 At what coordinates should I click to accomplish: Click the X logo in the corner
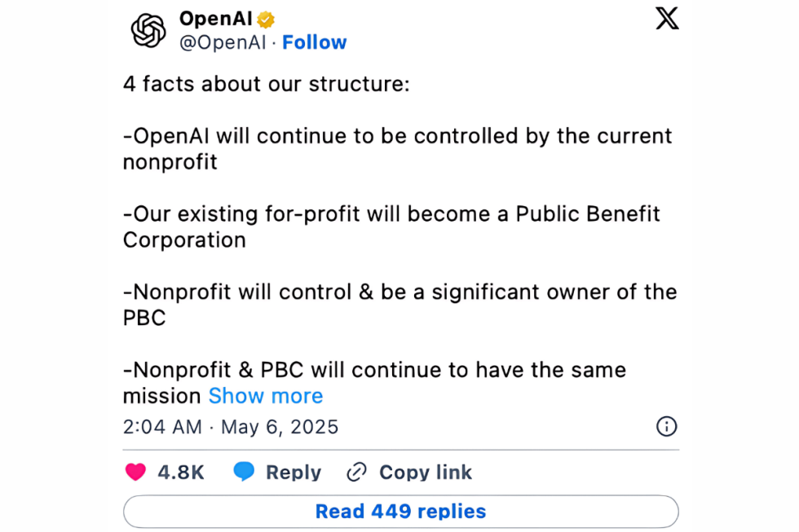click(x=667, y=19)
